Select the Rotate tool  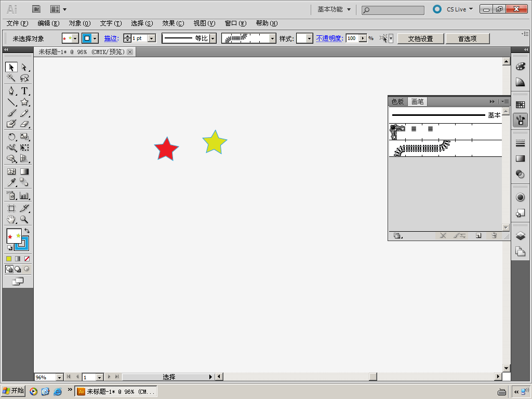[11, 137]
